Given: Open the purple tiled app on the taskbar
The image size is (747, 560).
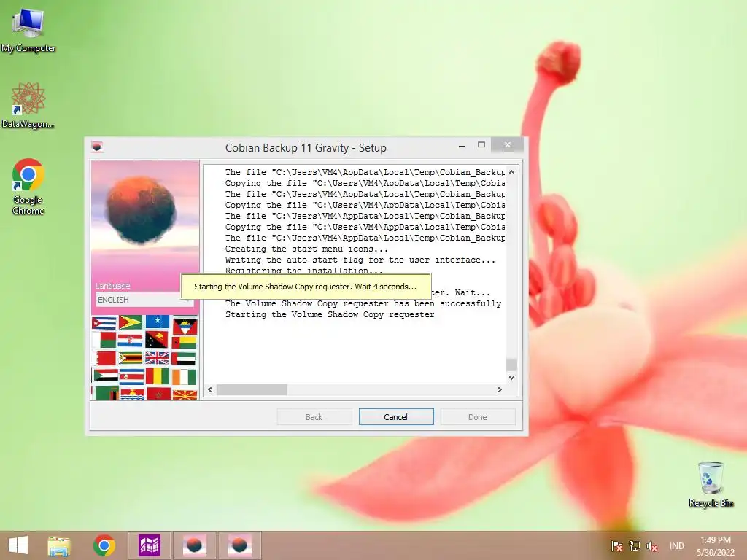Looking at the screenshot, I should tap(149, 545).
